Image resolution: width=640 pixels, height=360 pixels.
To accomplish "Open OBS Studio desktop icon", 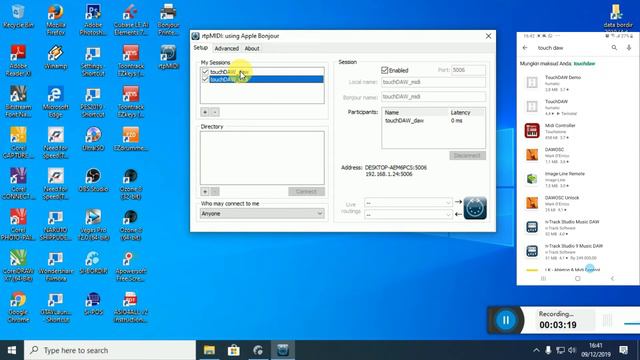I will tap(93, 180).
